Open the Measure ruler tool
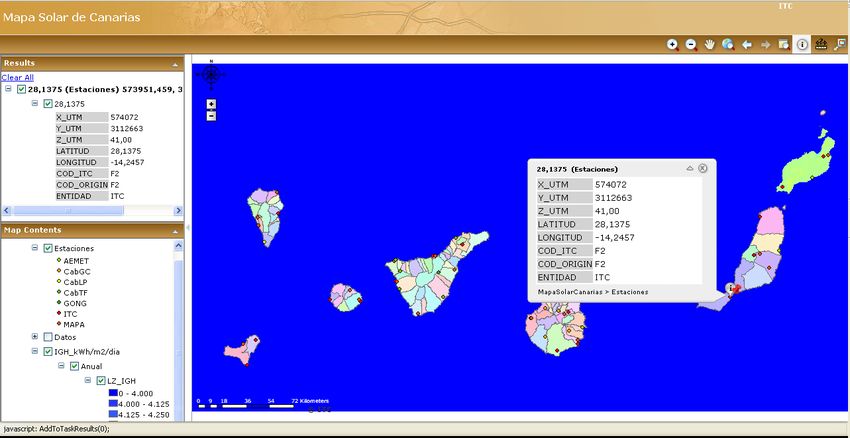This screenshot has width=850, height=438. pos(821,45)
